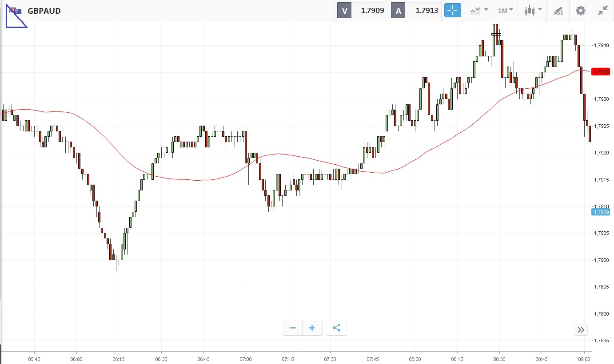
Task: Zoom in with the plus button
Action: (x=312, y=328)
